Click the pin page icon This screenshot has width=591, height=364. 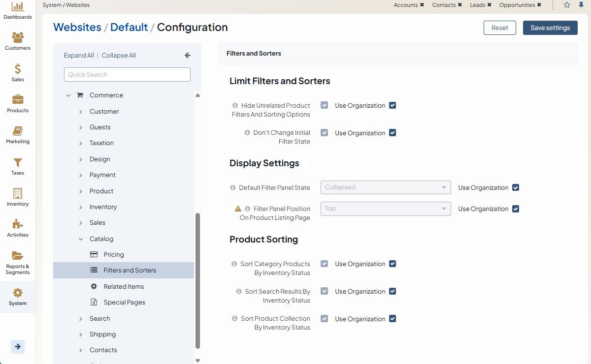point(581,5)
